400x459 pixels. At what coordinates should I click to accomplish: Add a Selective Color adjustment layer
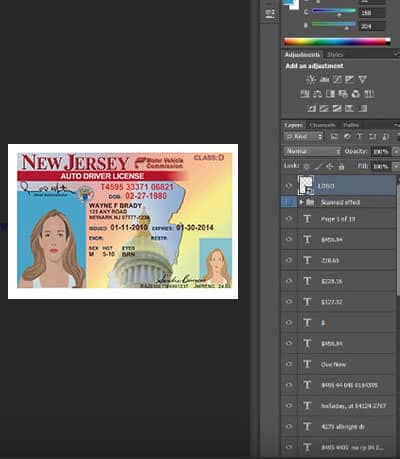pos(349,108)
